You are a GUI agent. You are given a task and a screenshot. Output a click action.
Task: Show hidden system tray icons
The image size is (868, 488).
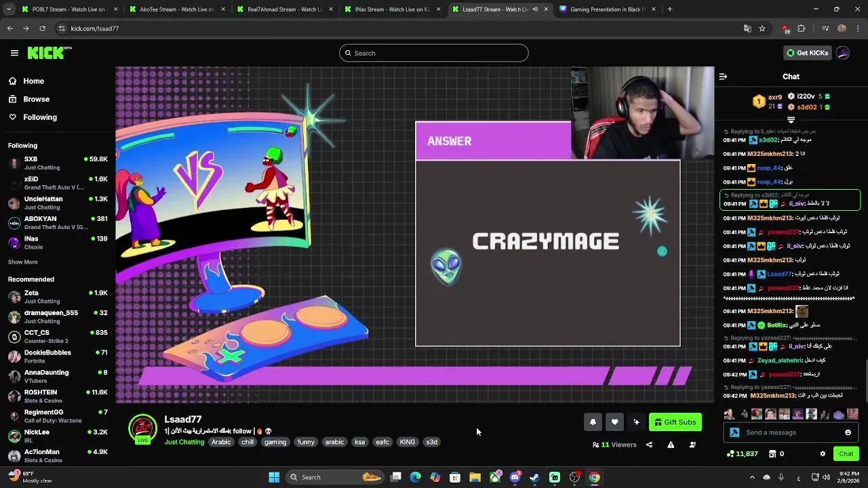(751, 477)
